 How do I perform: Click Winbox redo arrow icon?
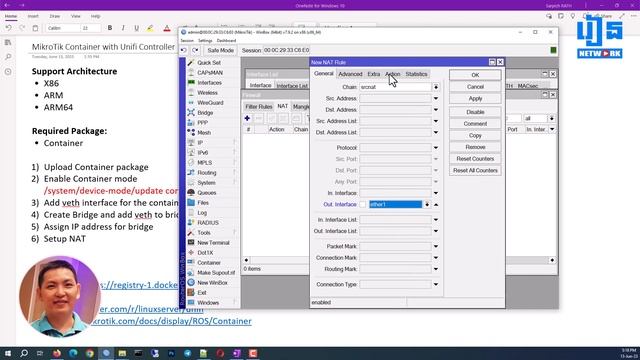(195, 50)
